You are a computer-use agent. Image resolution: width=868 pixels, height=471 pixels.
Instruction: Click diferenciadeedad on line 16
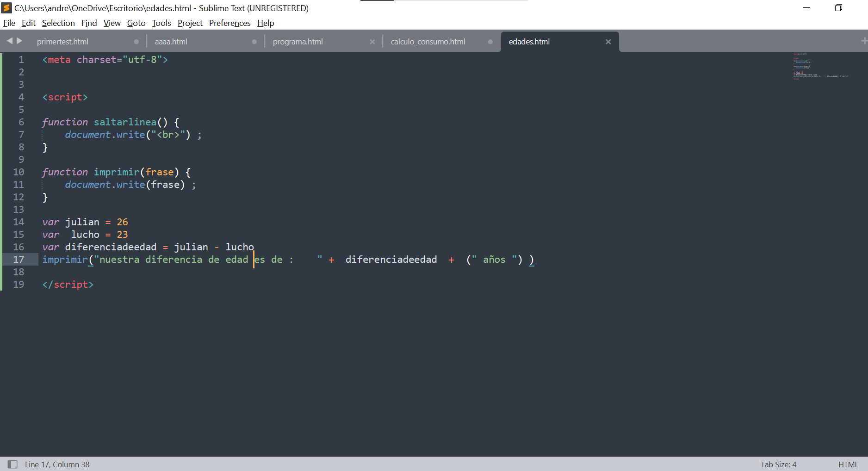click(111, 247)
